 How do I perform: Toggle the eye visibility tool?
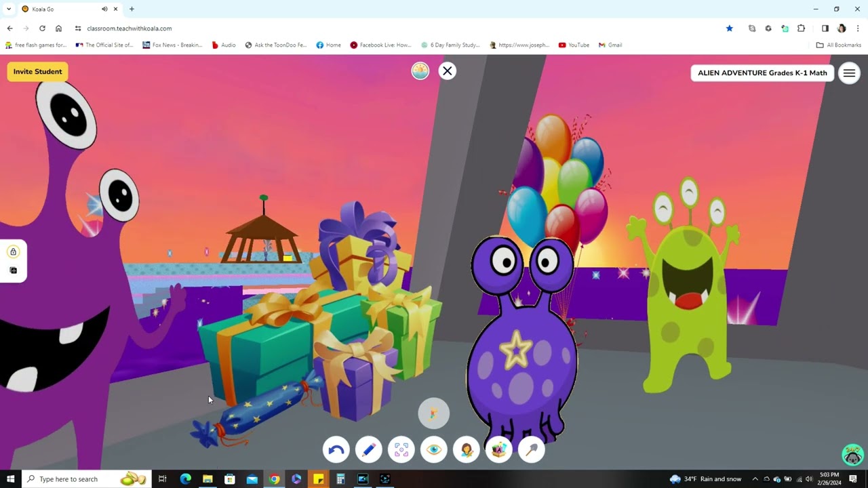pos(434,450)
